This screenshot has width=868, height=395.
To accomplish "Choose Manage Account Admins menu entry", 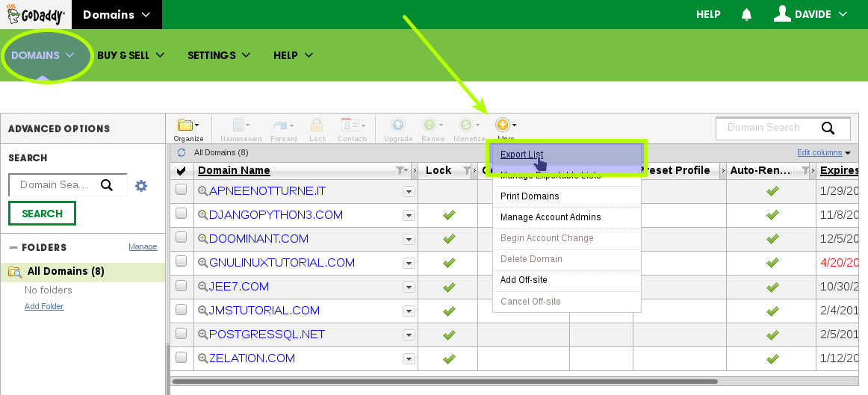I will pyautogui.click(x=567, y=217).
